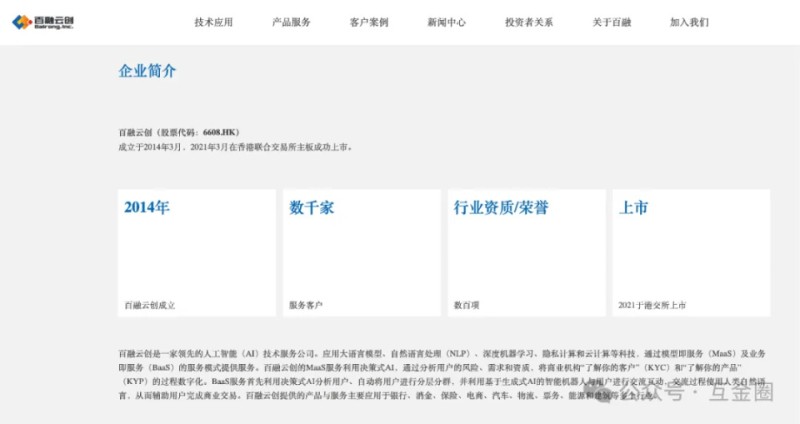
Task: Click the 行业资质/荣誉 card heading
Action: [x=501, y=207]
